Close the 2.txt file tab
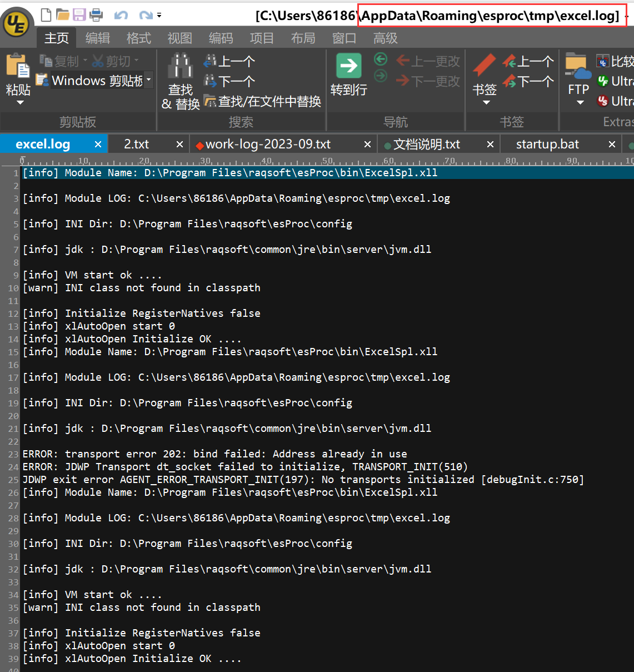 pos(179,145)
